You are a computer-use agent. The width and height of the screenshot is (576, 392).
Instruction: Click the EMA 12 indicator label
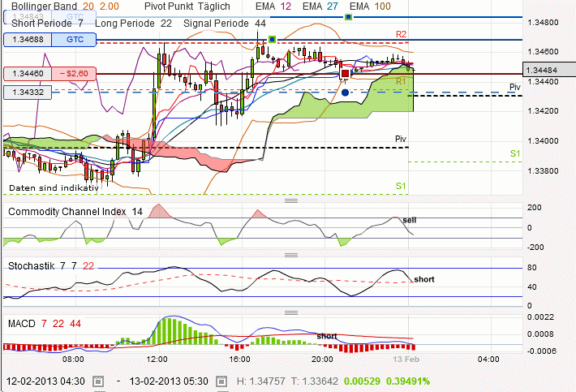pos(273,6)
